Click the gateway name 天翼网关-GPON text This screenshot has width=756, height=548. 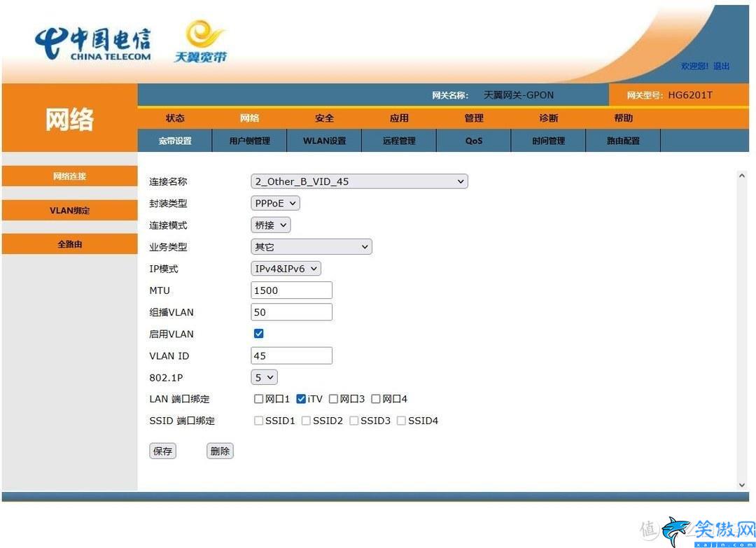pos(518,95)
